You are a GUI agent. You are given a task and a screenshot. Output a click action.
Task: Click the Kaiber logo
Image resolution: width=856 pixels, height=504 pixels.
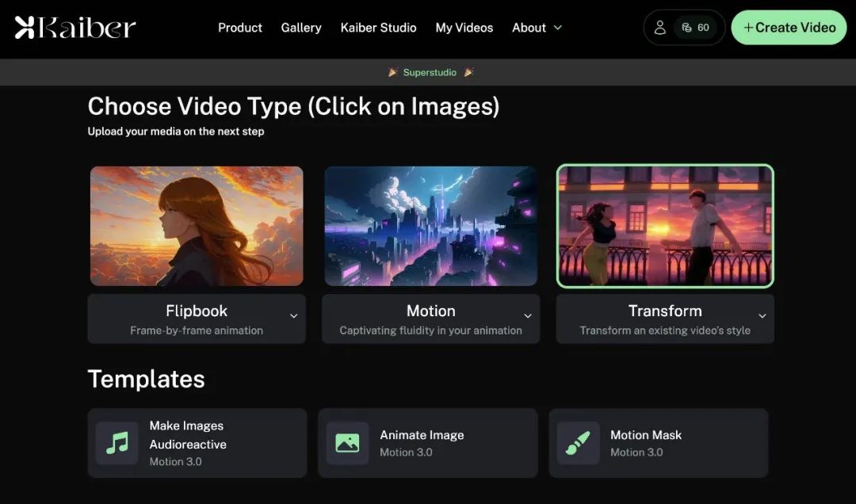click(x=75, y=27)
